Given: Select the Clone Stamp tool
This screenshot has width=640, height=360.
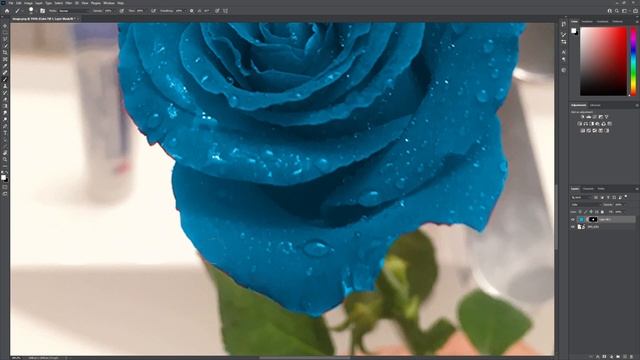Looking at the screenshot, I should [x=5, y=86].
